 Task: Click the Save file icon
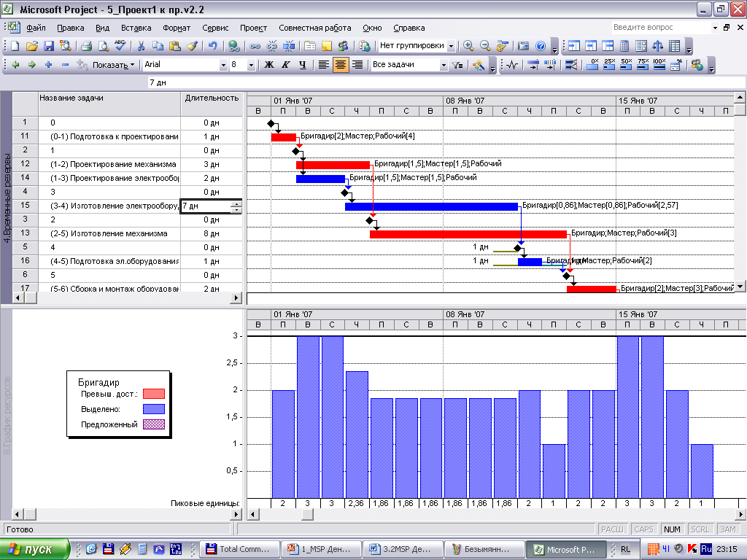point(49,46)
